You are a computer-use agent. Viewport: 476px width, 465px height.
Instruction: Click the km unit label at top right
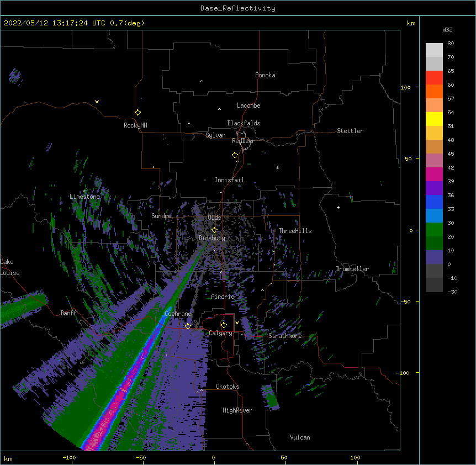pos(411,23)
